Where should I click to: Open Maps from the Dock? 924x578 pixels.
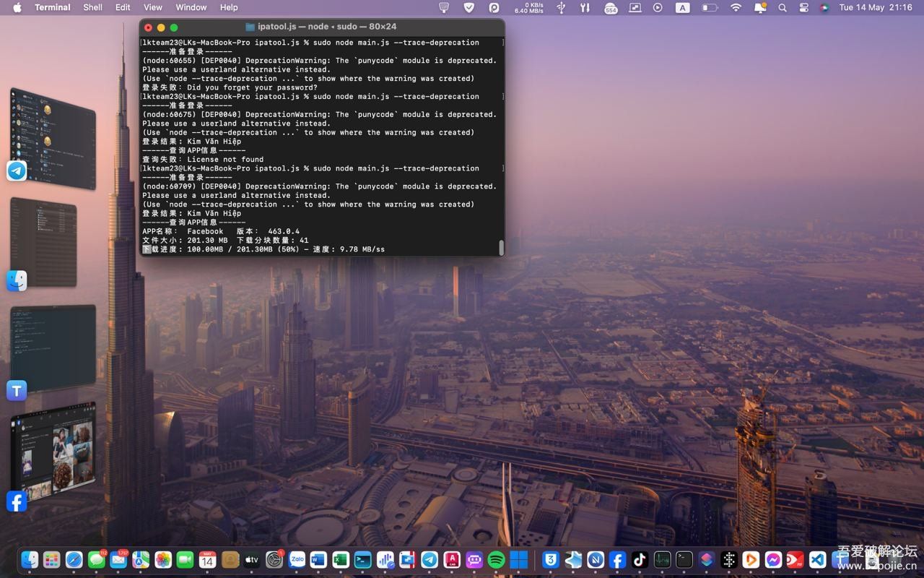(141, 559)
